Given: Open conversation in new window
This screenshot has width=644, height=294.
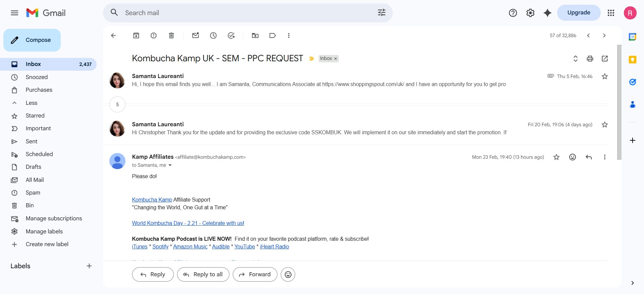Looking at the screenshot, I should [605, 59].
